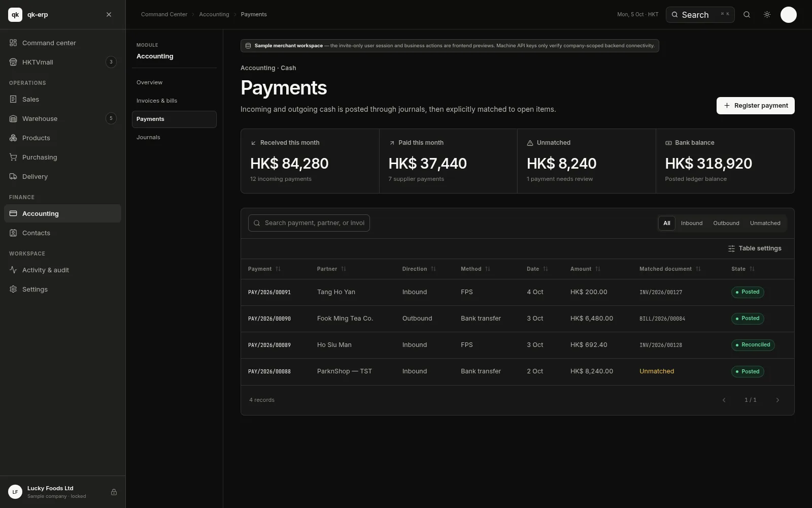Click the Paid this month card
Viewport: 812px width, 508px height.
pos(448,161)
